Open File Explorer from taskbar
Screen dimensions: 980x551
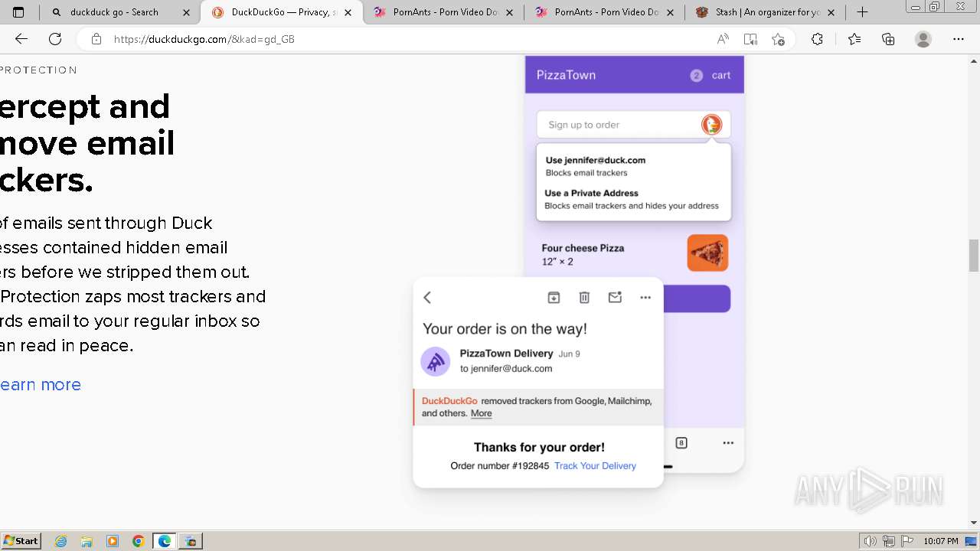tap(87, 541)
